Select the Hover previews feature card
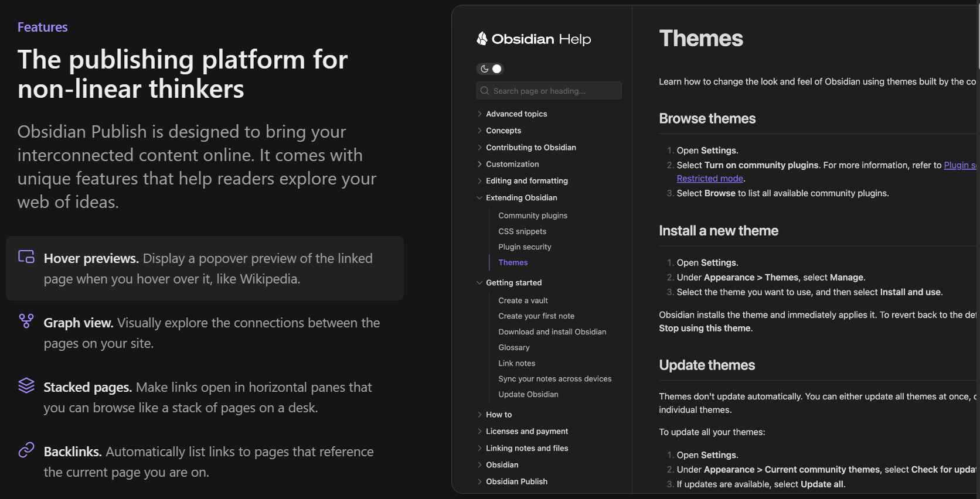This screenshot has width=980, height=499. [205, 268]
